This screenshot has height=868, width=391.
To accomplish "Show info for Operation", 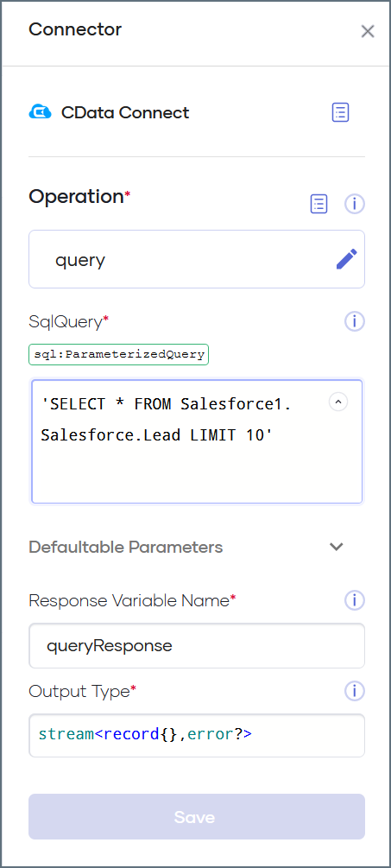I will [x=355, y=204].
